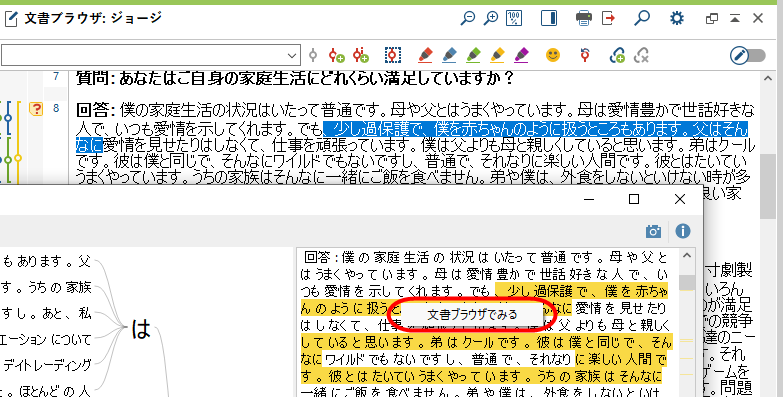Open the memo icon at paragraph 8
This screenshot has width=783, height=397.
[35, 108]
